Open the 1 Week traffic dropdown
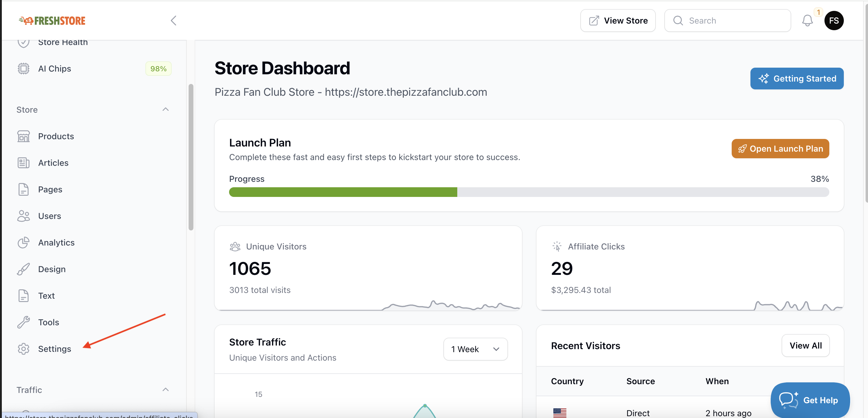This screenshot has width=868, height=418. coord(475,349)
